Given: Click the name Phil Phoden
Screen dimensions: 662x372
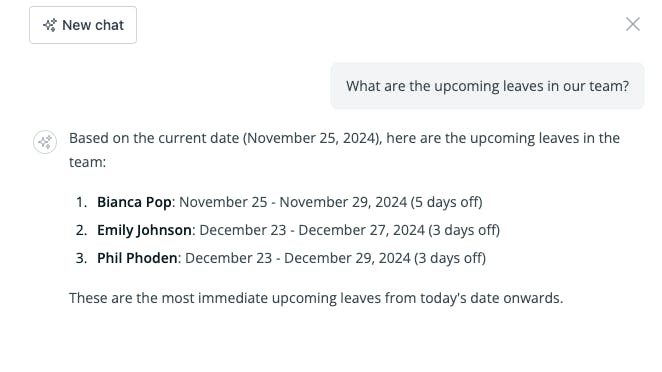Looking at the screenshot, I should [137, 258].
